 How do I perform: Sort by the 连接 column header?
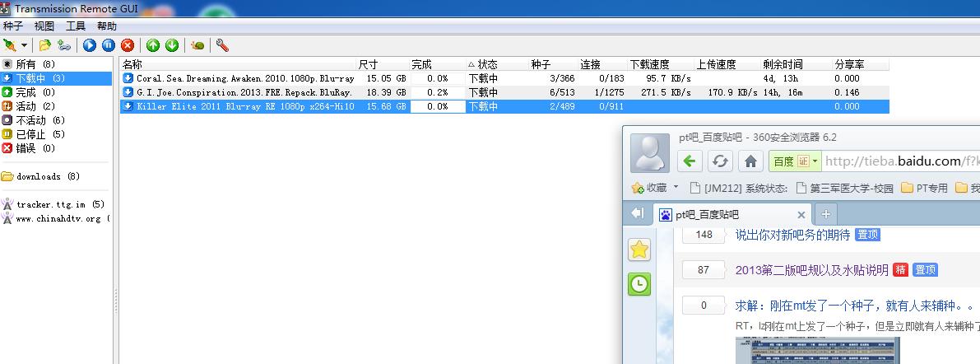click(x=602, y=64)
